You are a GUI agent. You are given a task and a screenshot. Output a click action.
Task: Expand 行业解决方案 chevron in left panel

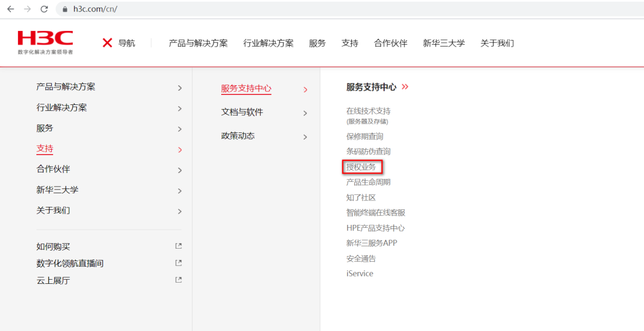179,109
